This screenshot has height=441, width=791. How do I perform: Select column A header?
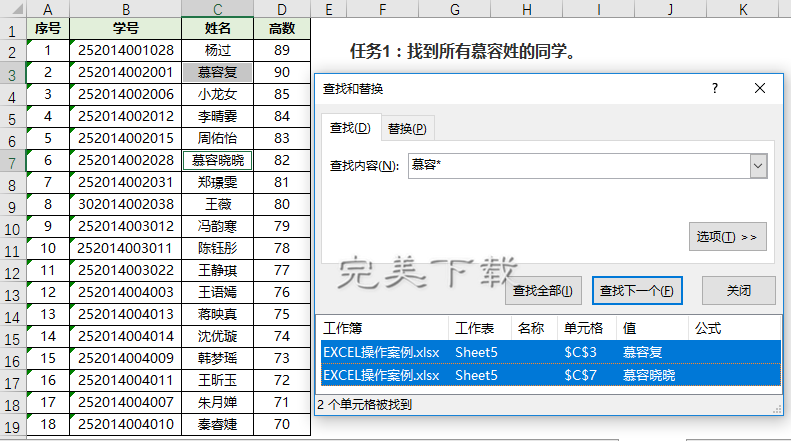click(48, 9)
